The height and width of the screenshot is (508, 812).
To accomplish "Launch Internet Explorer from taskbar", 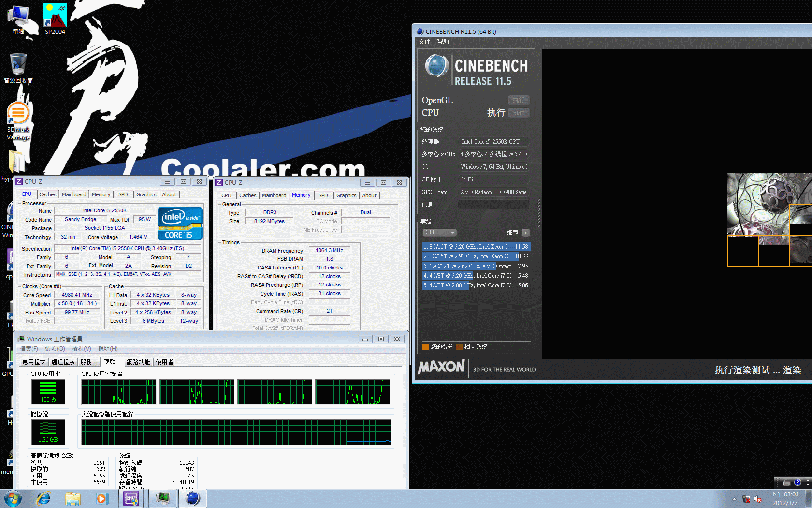I will coord(43,498).
